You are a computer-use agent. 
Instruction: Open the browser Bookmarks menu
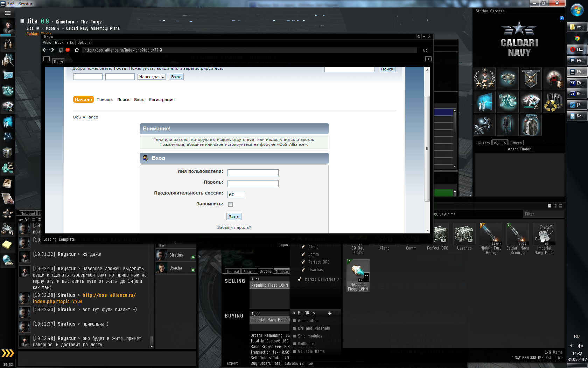tap(64, 42)
